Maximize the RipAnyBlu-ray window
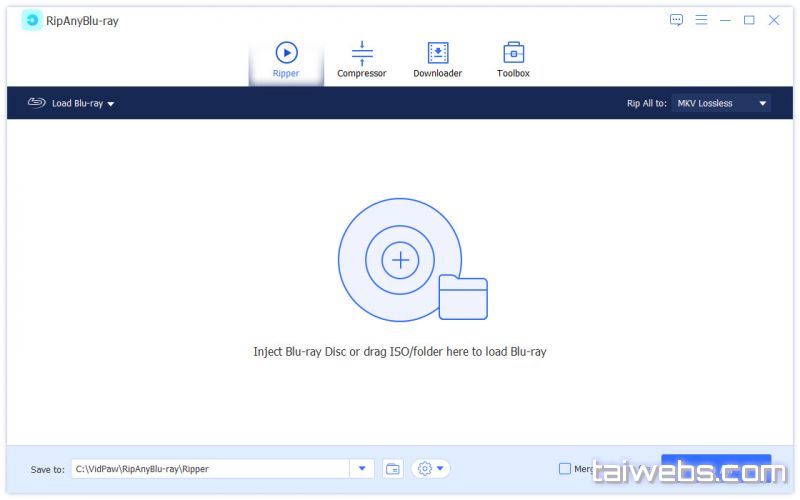 (749, 20)
